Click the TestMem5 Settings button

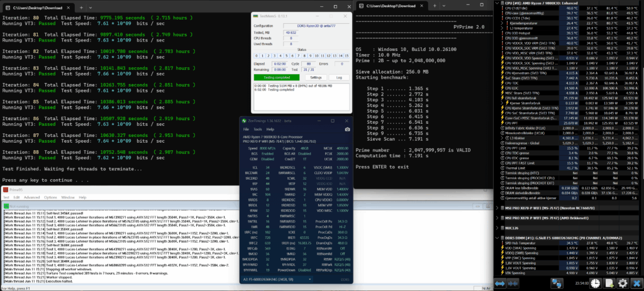[316, 77]
